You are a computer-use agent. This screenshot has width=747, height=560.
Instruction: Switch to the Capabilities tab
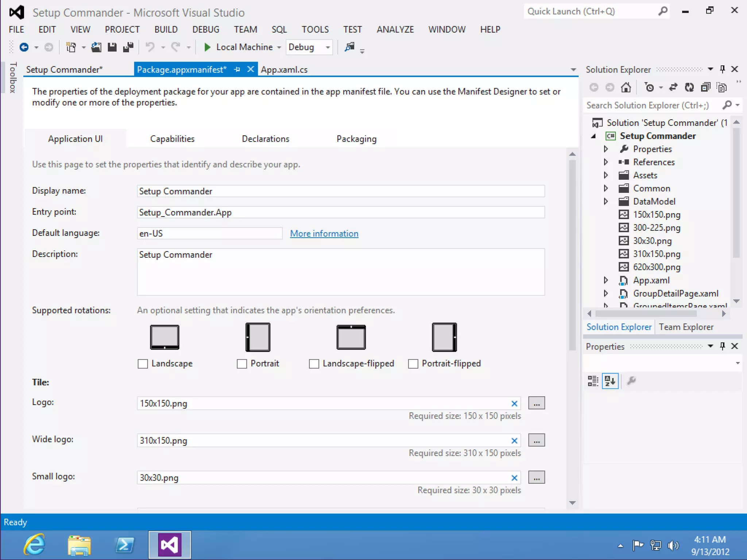click(172, 139)
